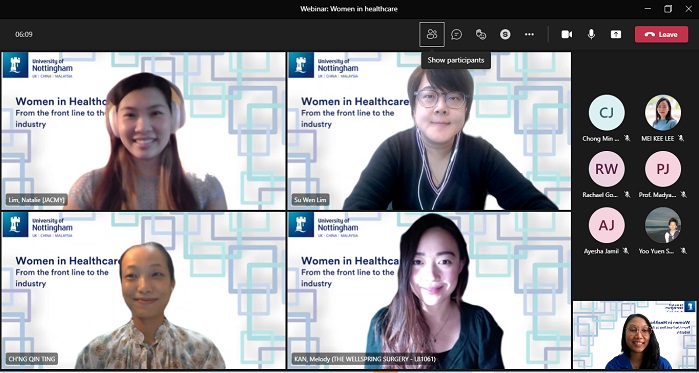Screen dimensions: 699x373
Task: Click Ayesha Jamil participant name text
Action: tap(601, 251)
